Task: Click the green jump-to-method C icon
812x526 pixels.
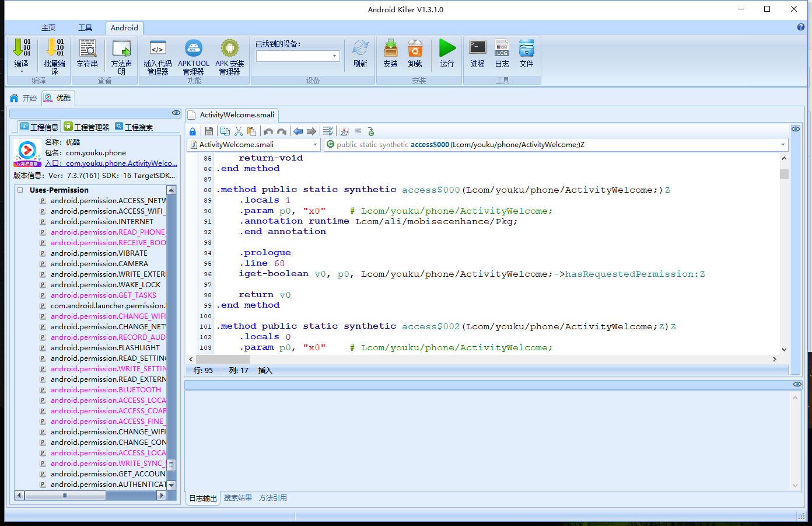Action: click(371, 131)
